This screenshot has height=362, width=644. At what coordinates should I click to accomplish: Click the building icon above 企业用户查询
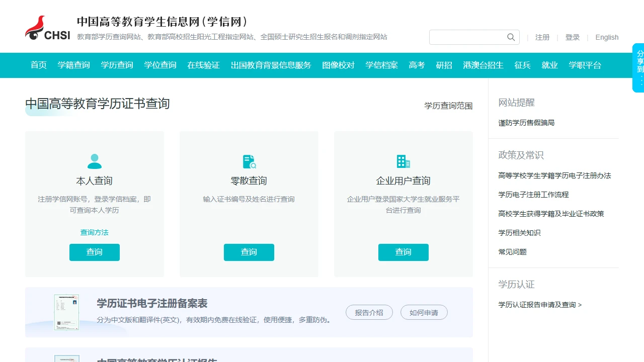tap(403, 161)
